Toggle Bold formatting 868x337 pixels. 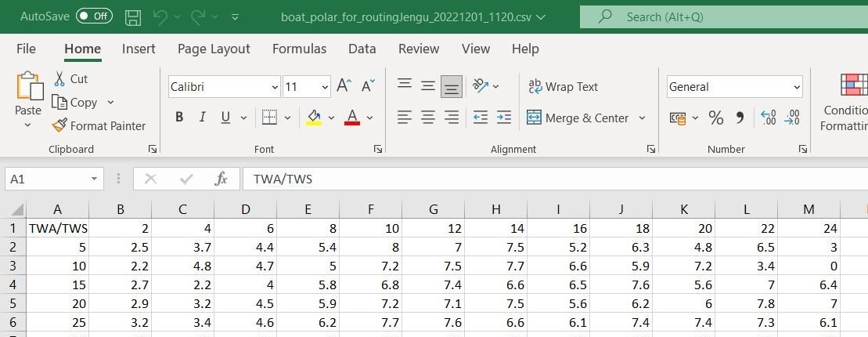[x=179, y=118]
